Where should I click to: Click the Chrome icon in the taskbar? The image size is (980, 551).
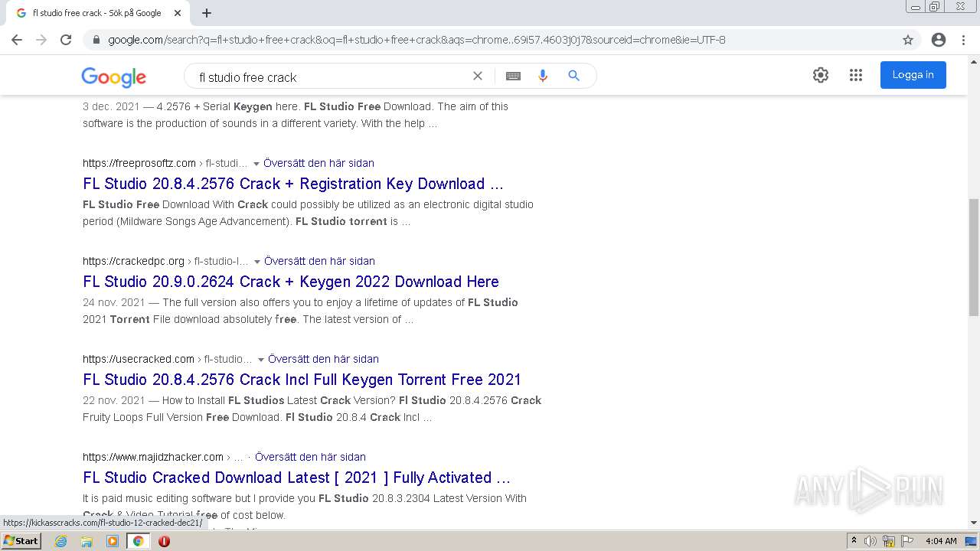point(139,541)
